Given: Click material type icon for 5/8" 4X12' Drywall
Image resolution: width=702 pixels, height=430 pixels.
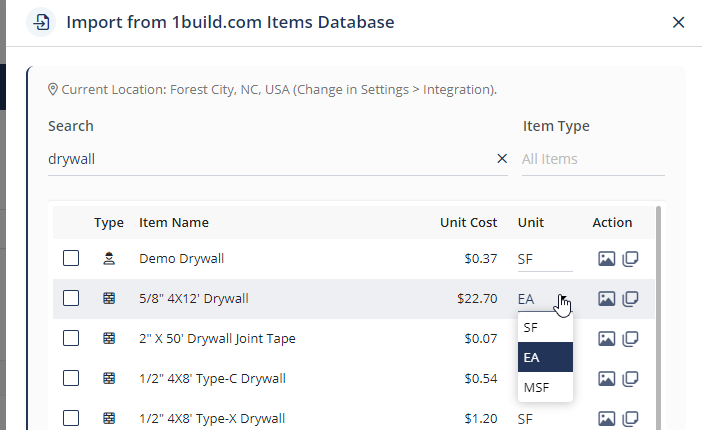Looking at the screenshot, I should pyautogui.click(x=109, y=298).
